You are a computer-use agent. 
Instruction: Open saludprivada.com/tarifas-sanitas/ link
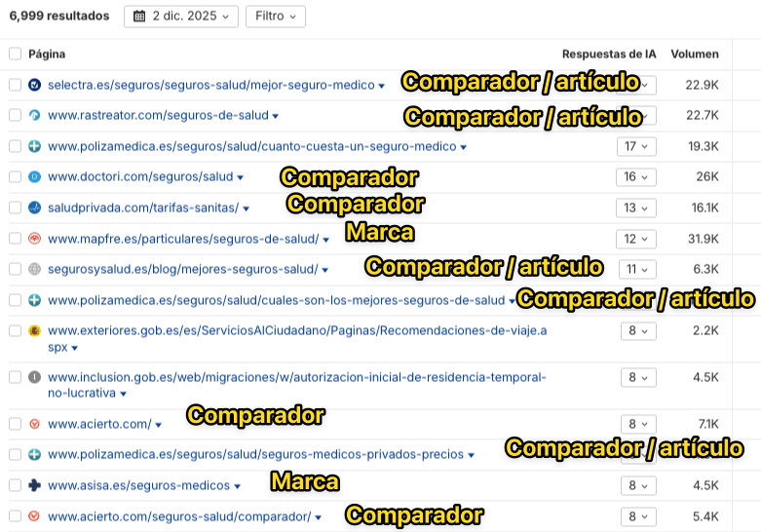143,208
